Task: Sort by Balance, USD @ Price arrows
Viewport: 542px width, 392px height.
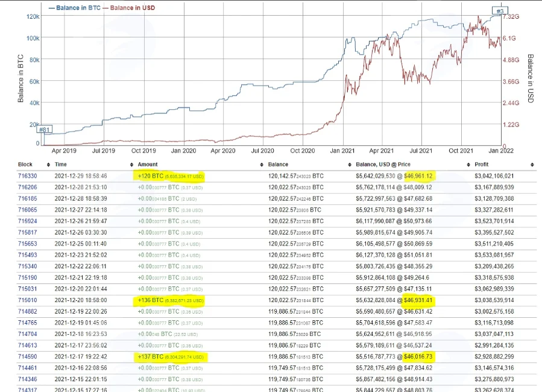Action: (468, 165)
